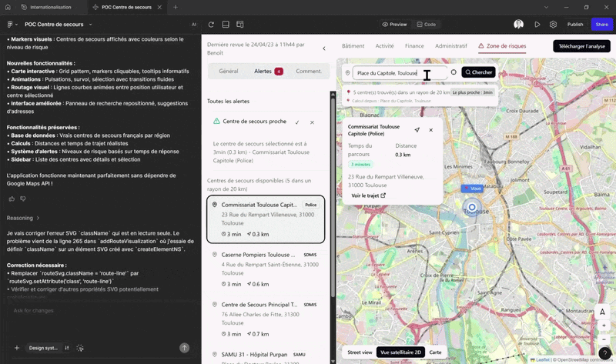616x364 pixels.
Task: Click Télécharger l'analyse button
Action: (582, 46)
